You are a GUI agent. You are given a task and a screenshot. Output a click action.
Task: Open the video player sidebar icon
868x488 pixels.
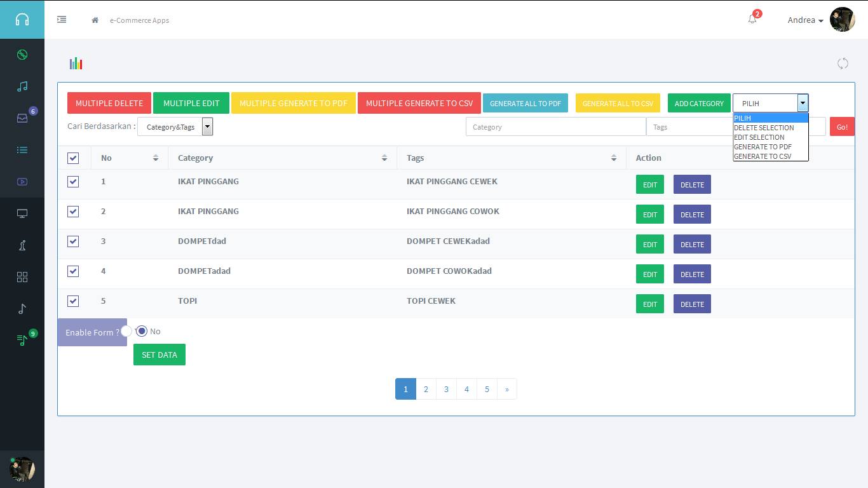(x=22, y=182)
